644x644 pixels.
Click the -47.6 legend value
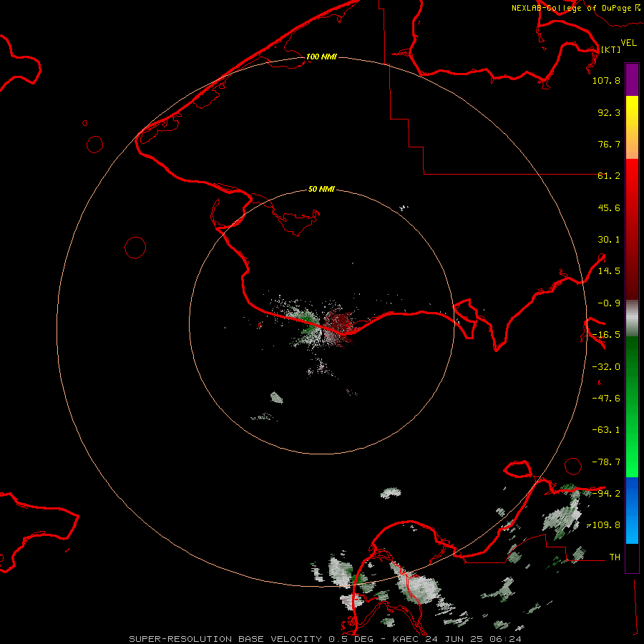(x=606, y=399)
